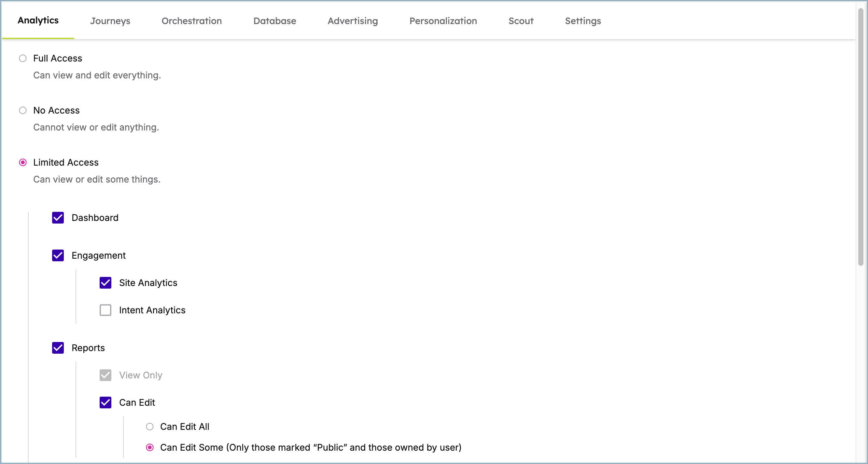The image size is (868, 464).
Task: Switch to the Personalization tab
Action: [x=443, y=21]
